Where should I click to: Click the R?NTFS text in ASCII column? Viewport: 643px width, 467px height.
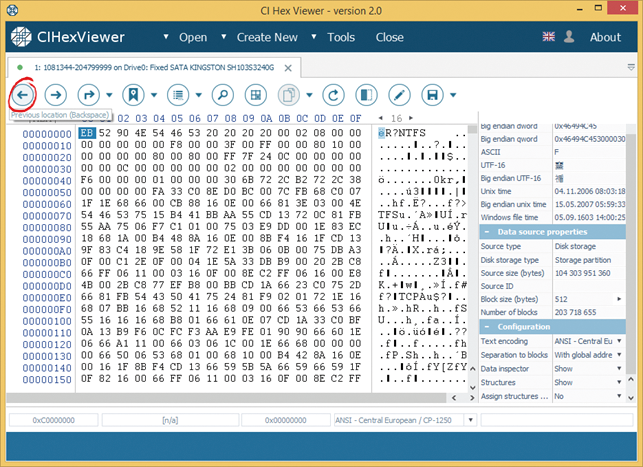(406, 133)
